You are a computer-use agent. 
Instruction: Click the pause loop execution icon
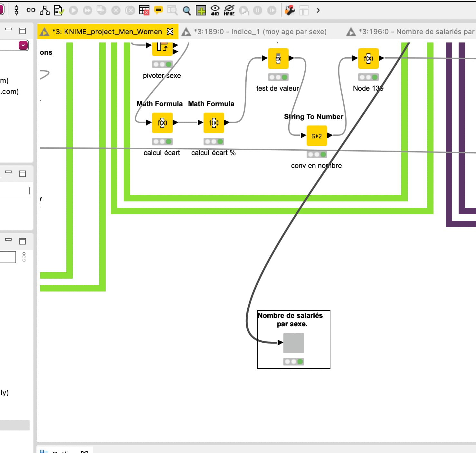258,10
